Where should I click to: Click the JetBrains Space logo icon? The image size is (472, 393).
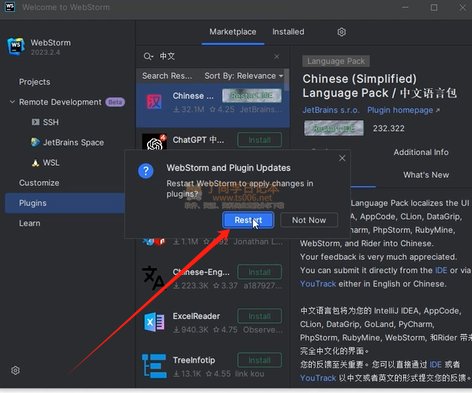click(x=35, y=142)
